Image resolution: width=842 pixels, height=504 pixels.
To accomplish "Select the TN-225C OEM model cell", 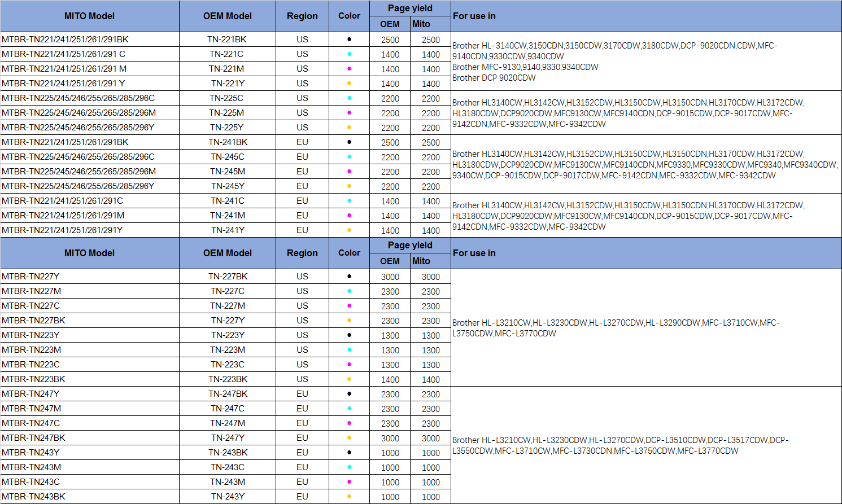I will (x=227, y=98).
